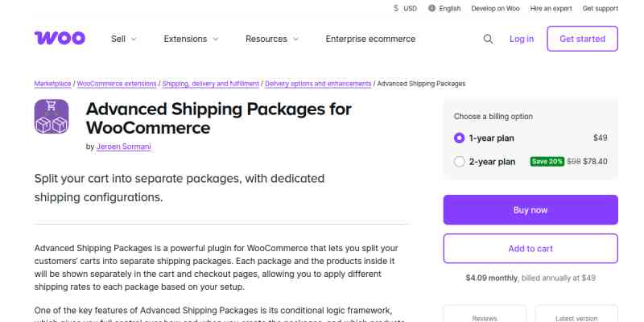Open Enterprise ecommerce menu item
The width and height of the screenshot is (644, 322).
[370, 39]
